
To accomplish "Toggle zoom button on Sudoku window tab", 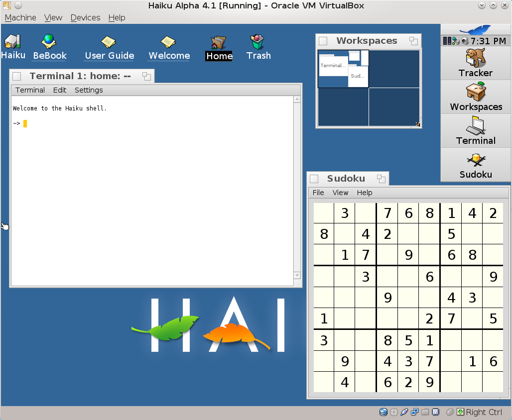I will pos(381,179).
